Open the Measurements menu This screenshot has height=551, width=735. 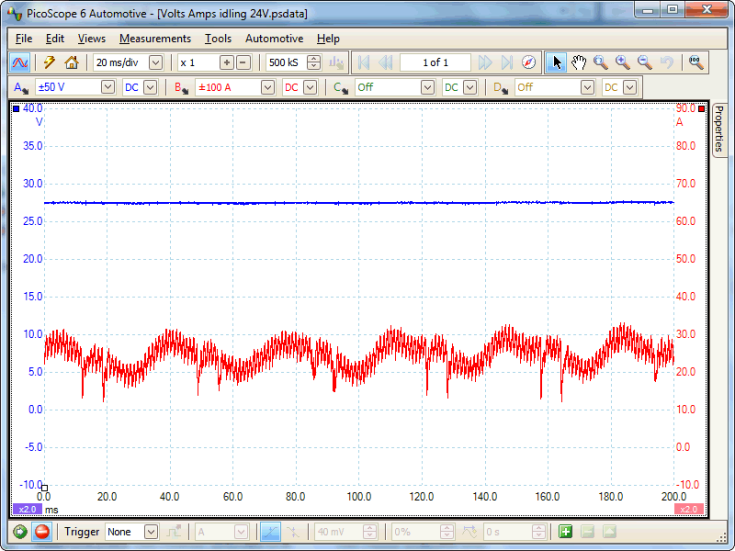click(154, 38)
